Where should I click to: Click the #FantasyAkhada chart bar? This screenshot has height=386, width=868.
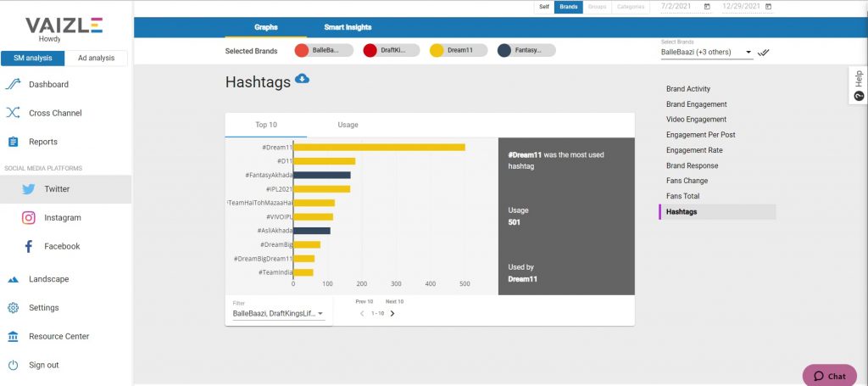click(321, 175)
